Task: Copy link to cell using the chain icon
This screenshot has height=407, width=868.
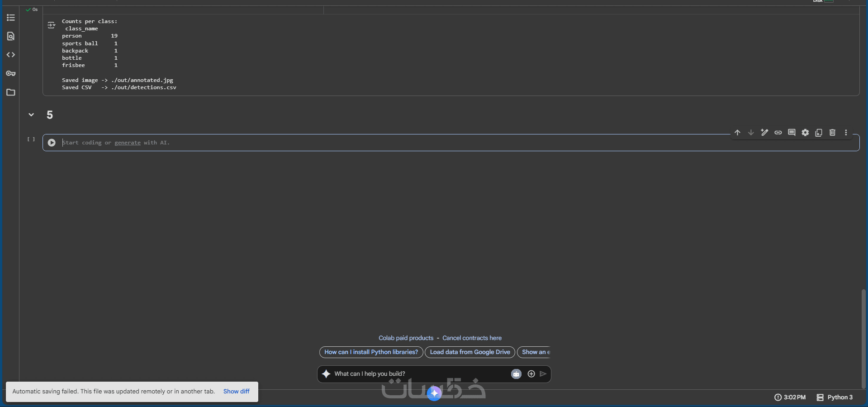Action: coord(778,133)
